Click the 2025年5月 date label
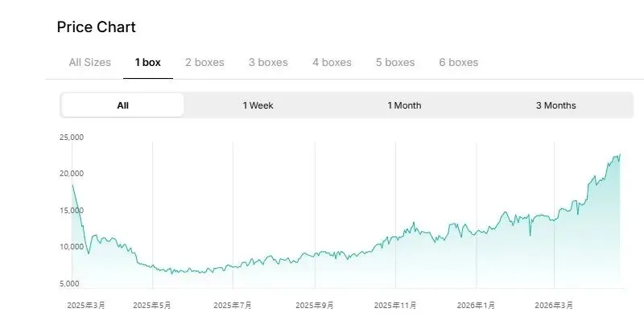Screen dimensions: 644x333 (x=152, y=306)
